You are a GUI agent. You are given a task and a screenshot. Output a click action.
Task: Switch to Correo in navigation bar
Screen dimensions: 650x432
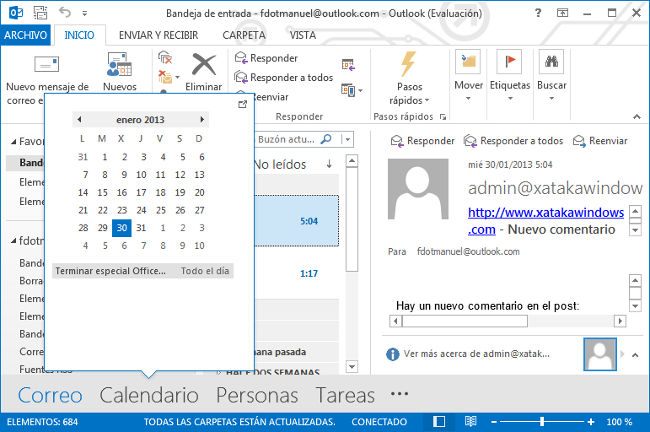[x=50, y=395]
